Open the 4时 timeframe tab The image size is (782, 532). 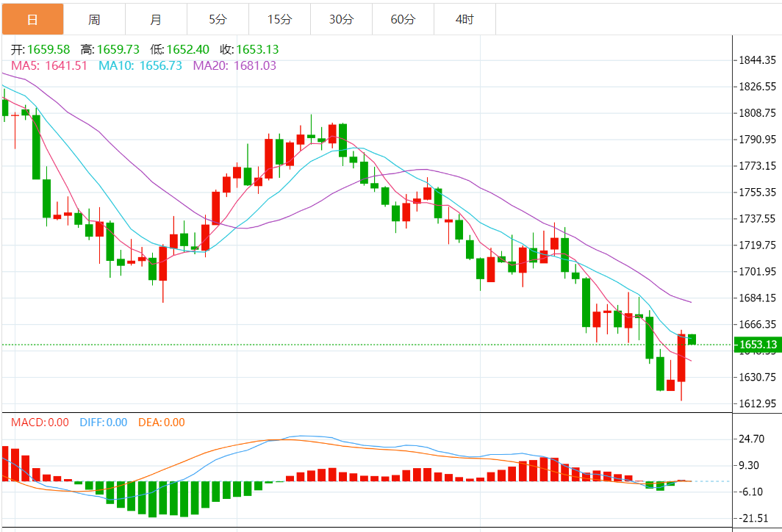464,19
